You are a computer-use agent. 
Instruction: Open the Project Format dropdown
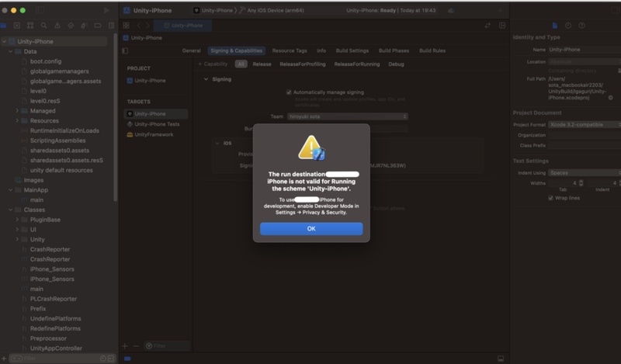click(585, 124)
